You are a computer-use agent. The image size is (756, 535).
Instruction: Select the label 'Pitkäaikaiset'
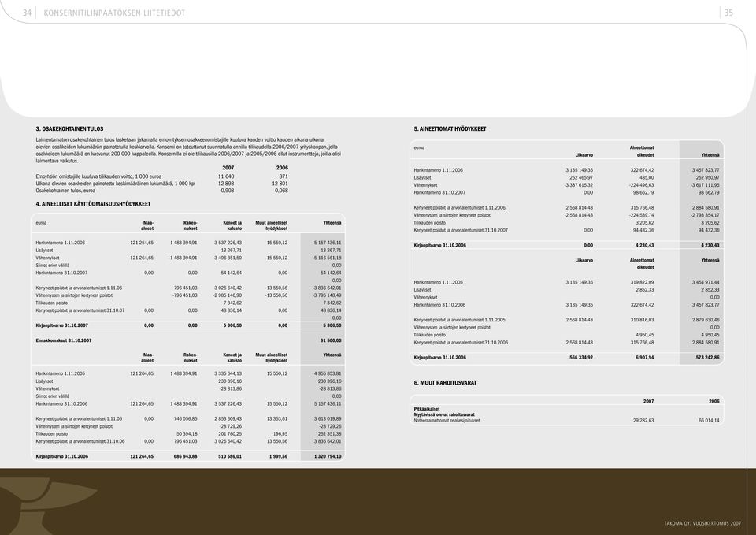(x=427, y=409)
